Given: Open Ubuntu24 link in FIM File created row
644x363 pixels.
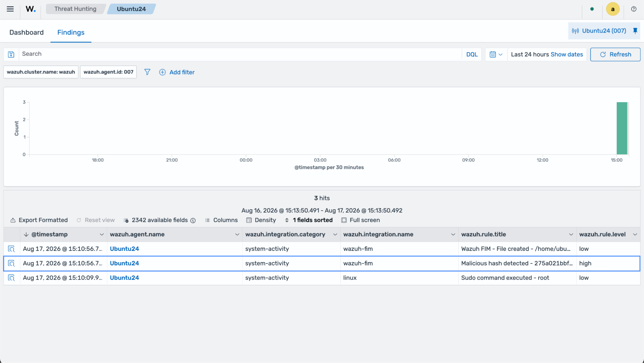Looking at the screenshot, I should pos(124,249).
